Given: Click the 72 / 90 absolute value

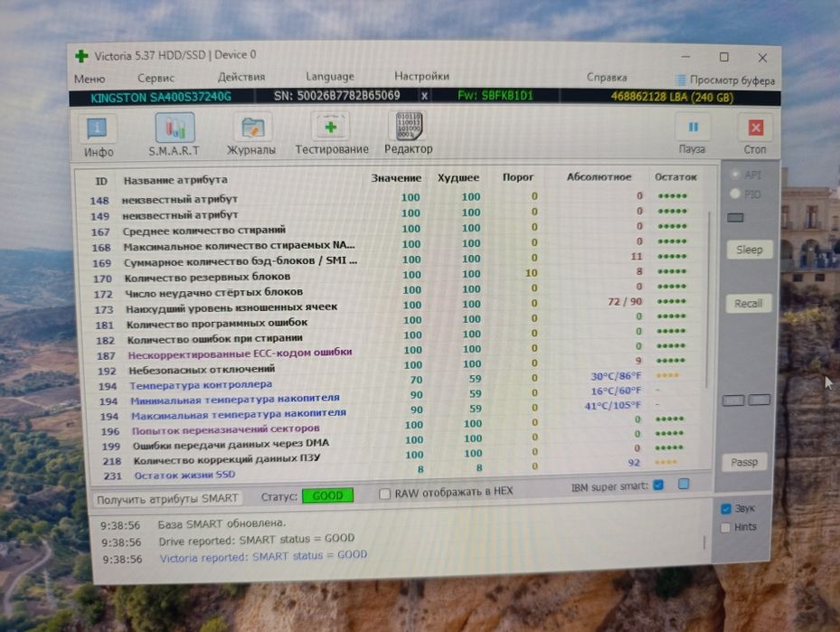Looking at the screenshot, I should pyautogui.click(x=625, y=302).
